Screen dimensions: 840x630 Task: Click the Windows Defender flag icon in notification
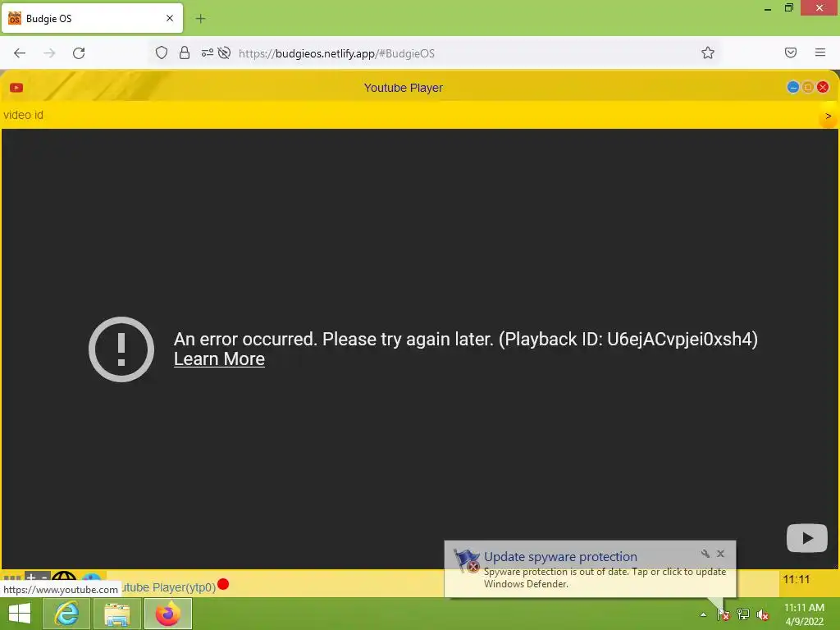coord(466,560)
